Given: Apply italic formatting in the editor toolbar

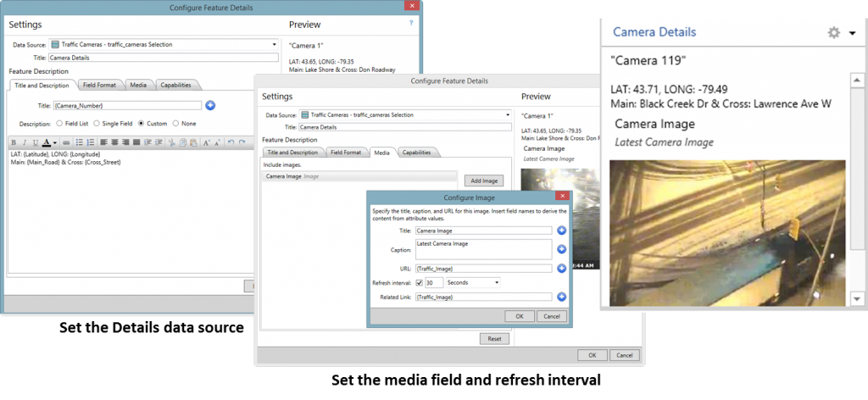Looking at the screenshot, I should tap(25, 142).
